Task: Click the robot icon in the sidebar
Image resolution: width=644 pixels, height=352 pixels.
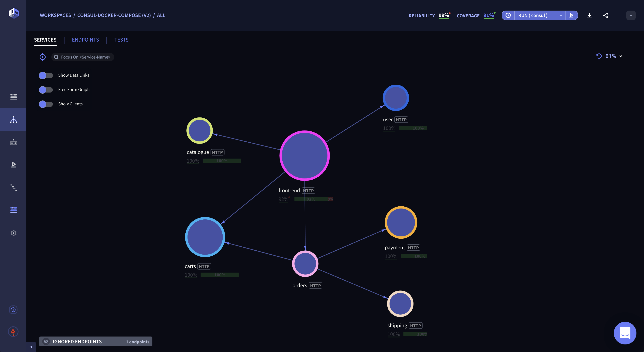Action: [14, 142]
